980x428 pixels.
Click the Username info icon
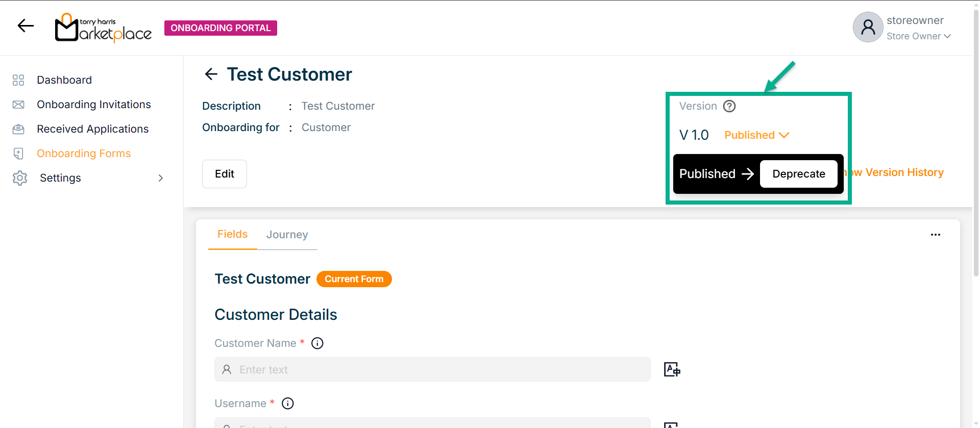point(288,404)
